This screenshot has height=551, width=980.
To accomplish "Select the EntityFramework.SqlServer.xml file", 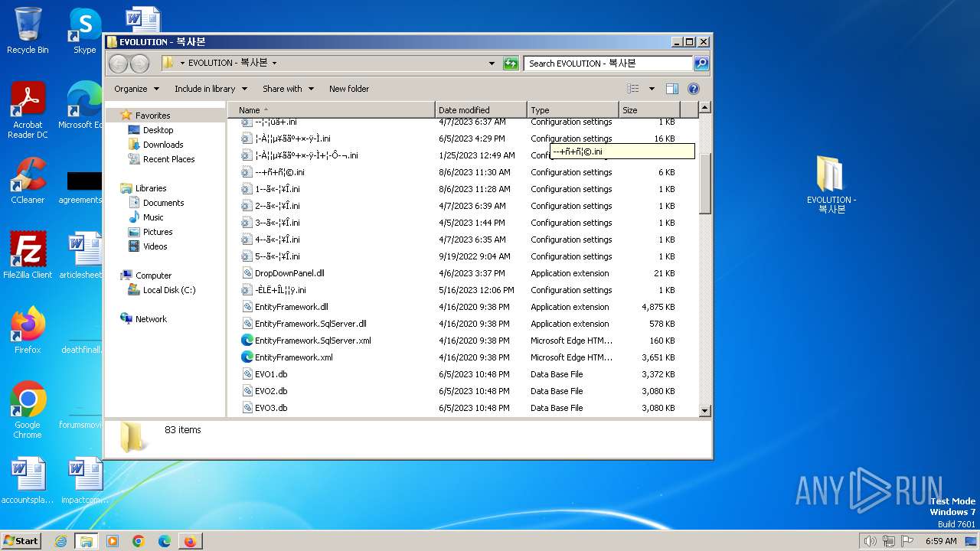I will coord(312,341).
